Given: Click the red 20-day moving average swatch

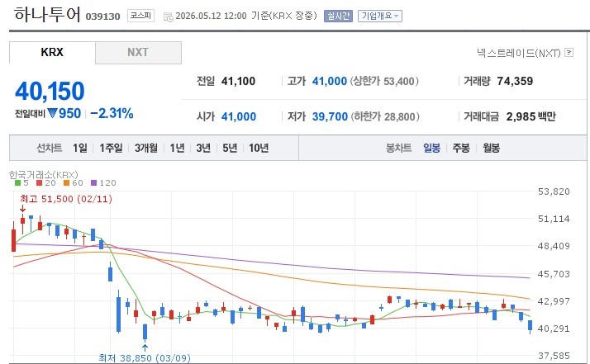Looking at the screenshot, I should tap(39, 182).
